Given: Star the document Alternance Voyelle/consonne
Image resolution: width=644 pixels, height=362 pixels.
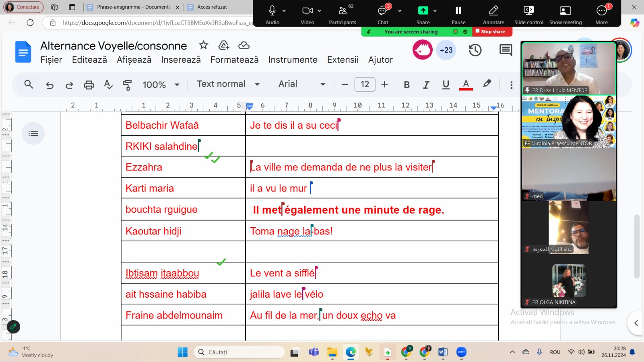Looking at the screenshot, I should (x=204, y=45).
